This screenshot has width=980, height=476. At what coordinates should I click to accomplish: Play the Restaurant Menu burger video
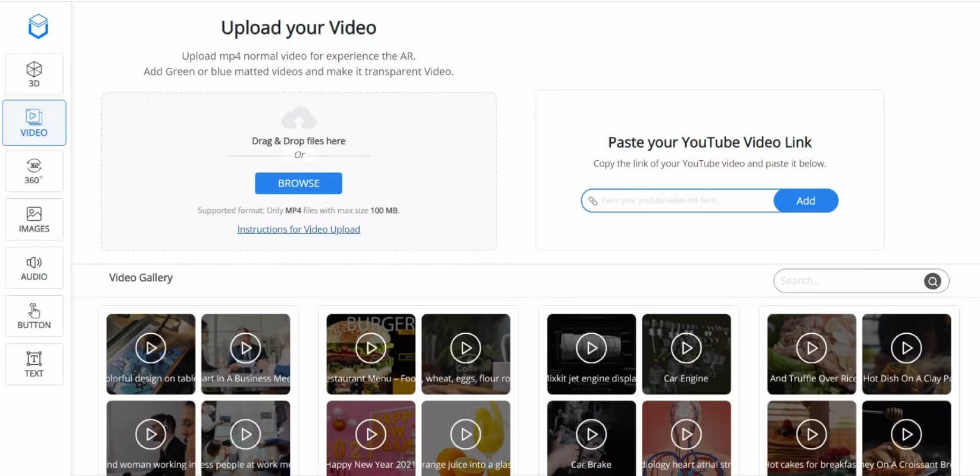371,348
